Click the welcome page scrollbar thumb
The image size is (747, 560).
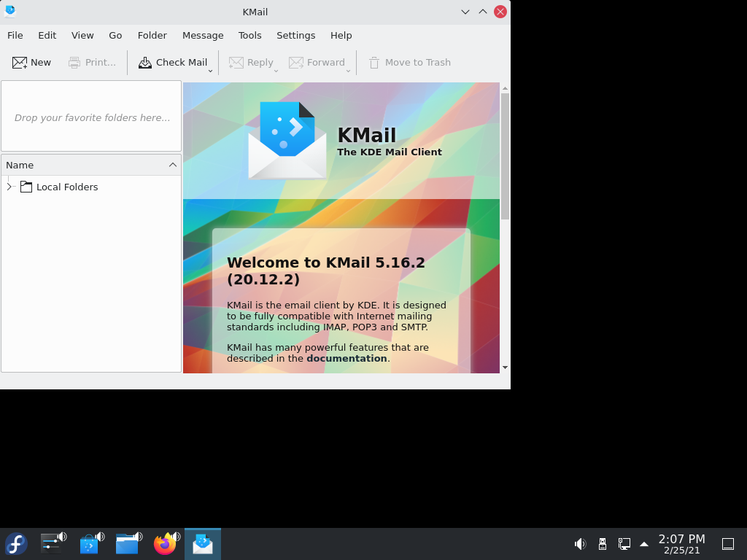pos(505,156)
